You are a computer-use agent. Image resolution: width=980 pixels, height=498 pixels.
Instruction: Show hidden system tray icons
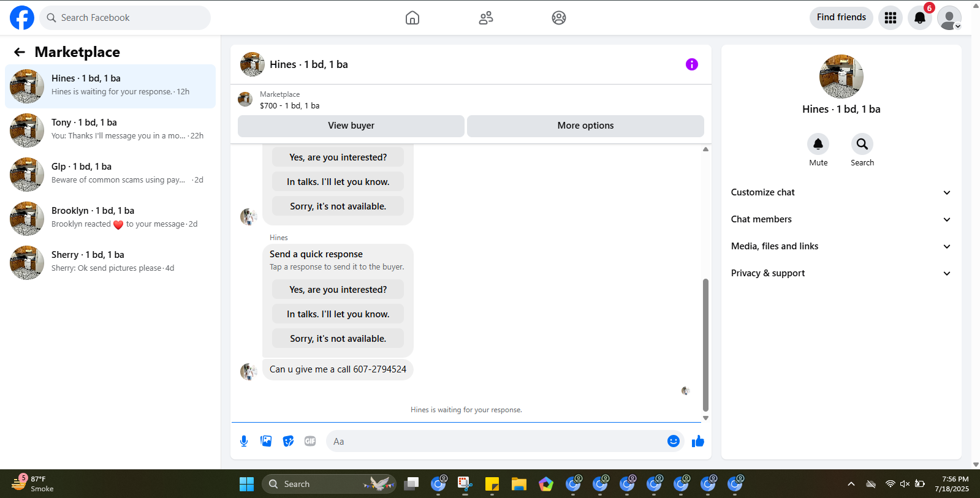(x=851, y=484)
